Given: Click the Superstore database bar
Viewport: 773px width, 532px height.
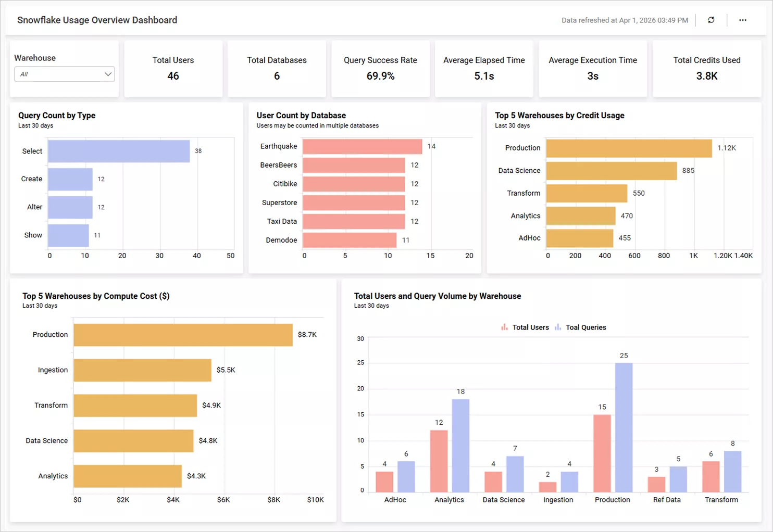Looking at the screenshot, I should [x=354, y=202].
